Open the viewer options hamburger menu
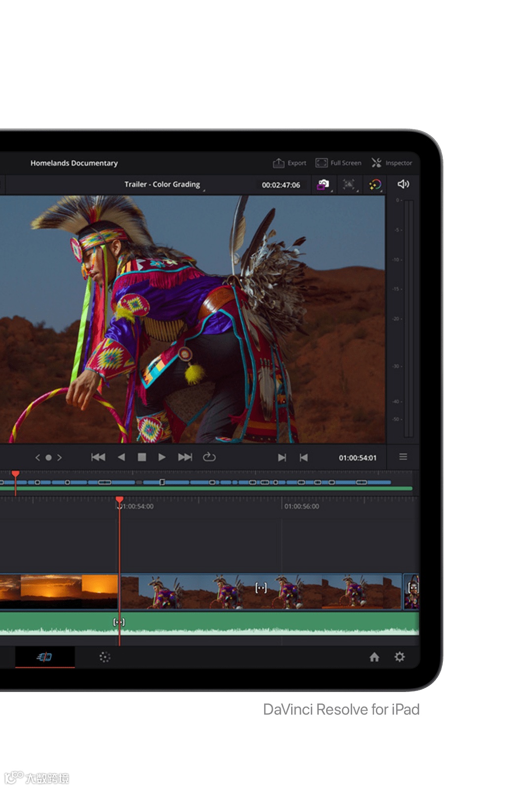Viewport: 532px width, 788px height. (x=403, y=457)
